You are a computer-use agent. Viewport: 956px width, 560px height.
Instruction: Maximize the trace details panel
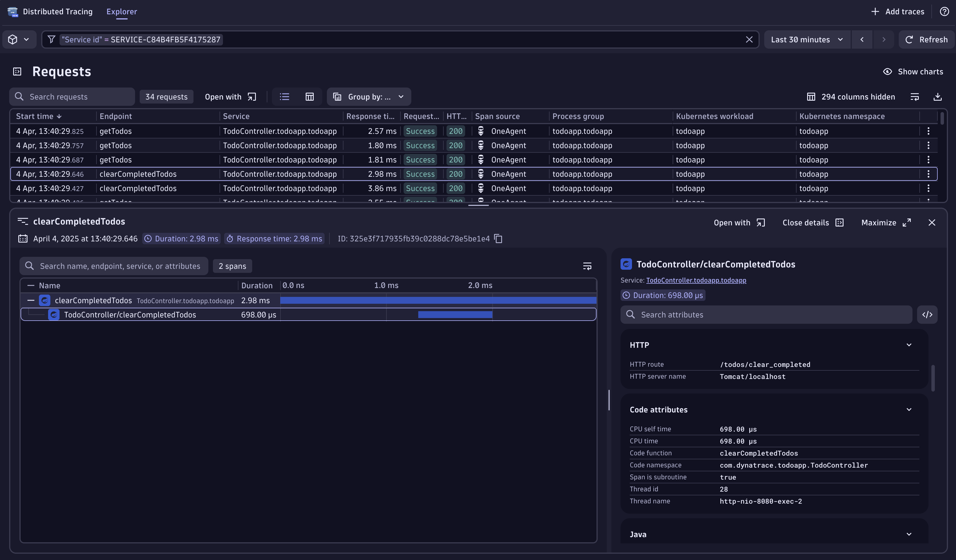[886, 223]
